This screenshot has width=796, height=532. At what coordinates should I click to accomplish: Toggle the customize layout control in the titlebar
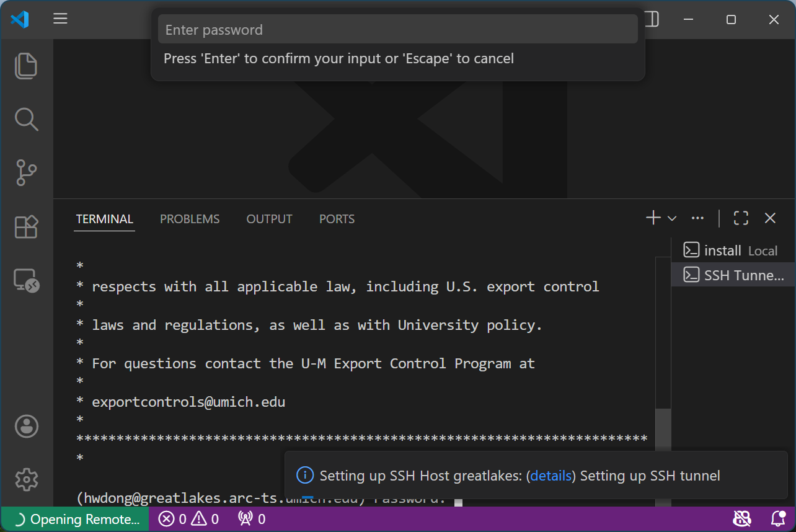click(650, 19)
